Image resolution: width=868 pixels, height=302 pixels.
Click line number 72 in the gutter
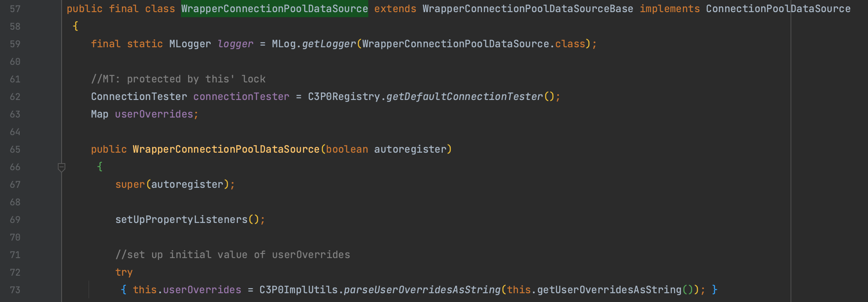pos(15,272)
